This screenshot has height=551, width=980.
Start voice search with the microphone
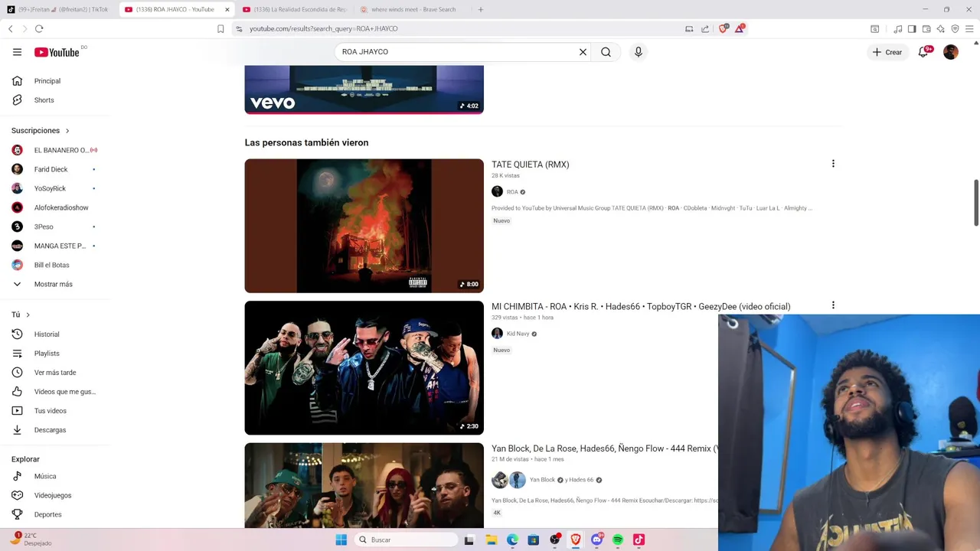click(639, 52)
